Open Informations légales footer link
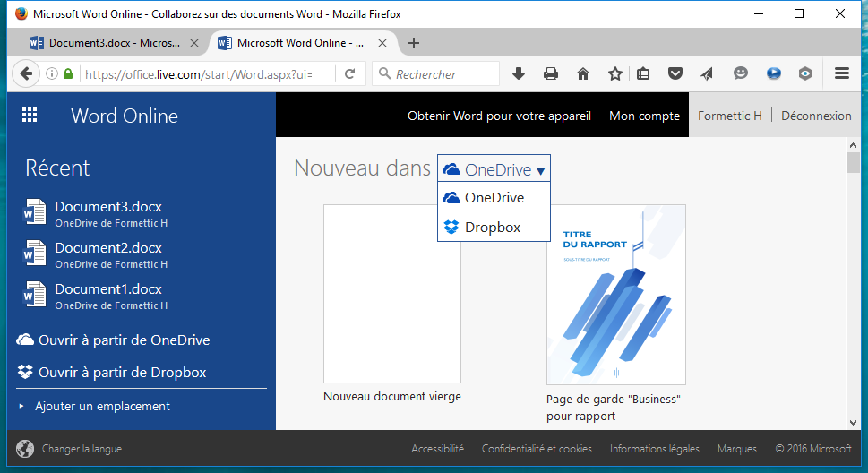 click(x=654, y=449)
